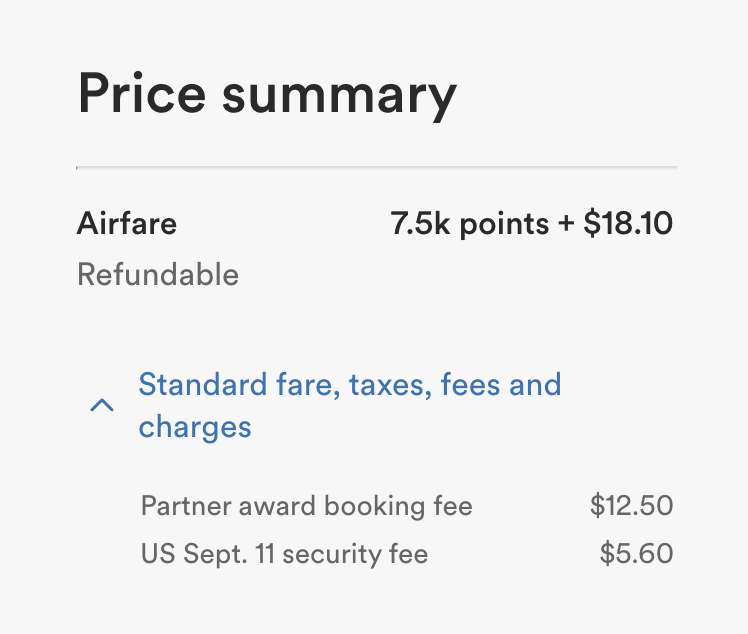Click the word 'Price' in heading

(x=142, y=94)
